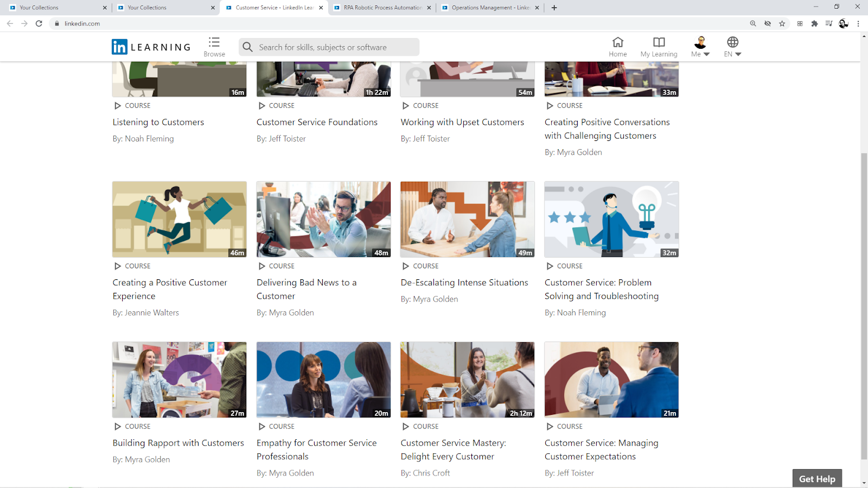The width and height of the screenshot is (868, 488).
Task: Open Empathy for Customer Service Professionals
Action: [317, 450]
